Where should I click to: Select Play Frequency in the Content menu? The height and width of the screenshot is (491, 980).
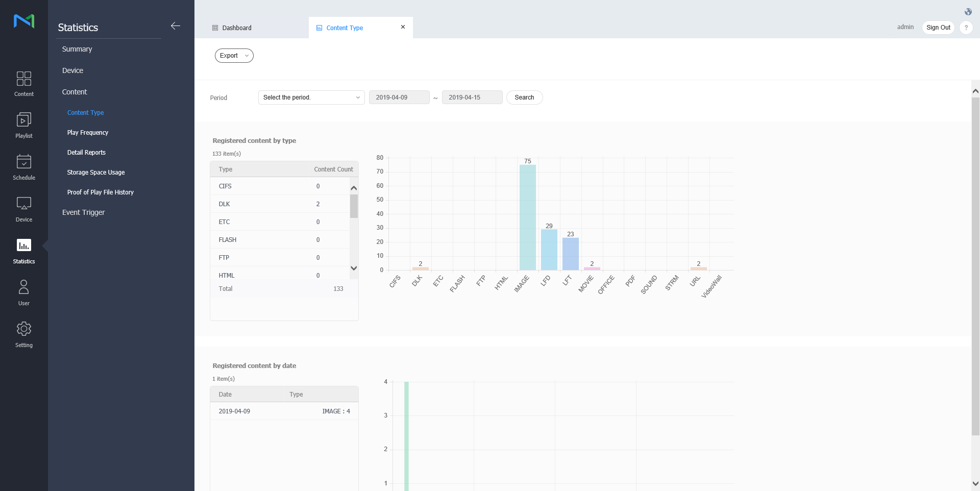point(87,132)
